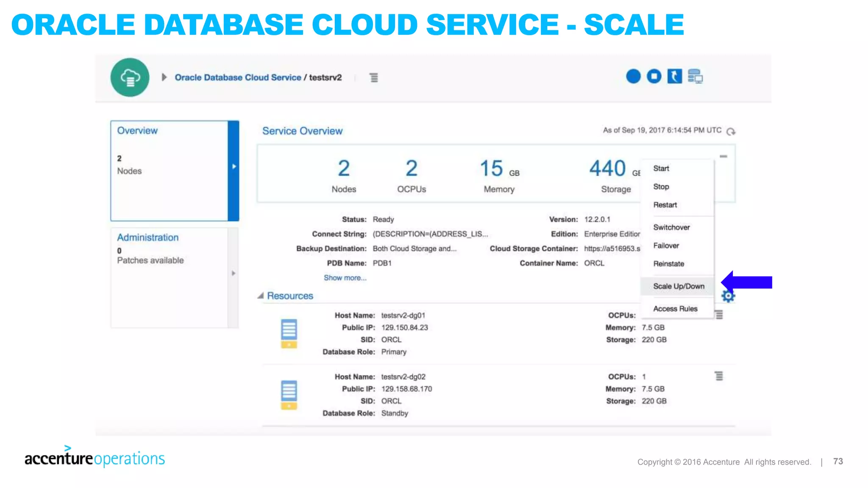
Task: Click the Public IP 129.150.84.23
Action: point(405,328)
